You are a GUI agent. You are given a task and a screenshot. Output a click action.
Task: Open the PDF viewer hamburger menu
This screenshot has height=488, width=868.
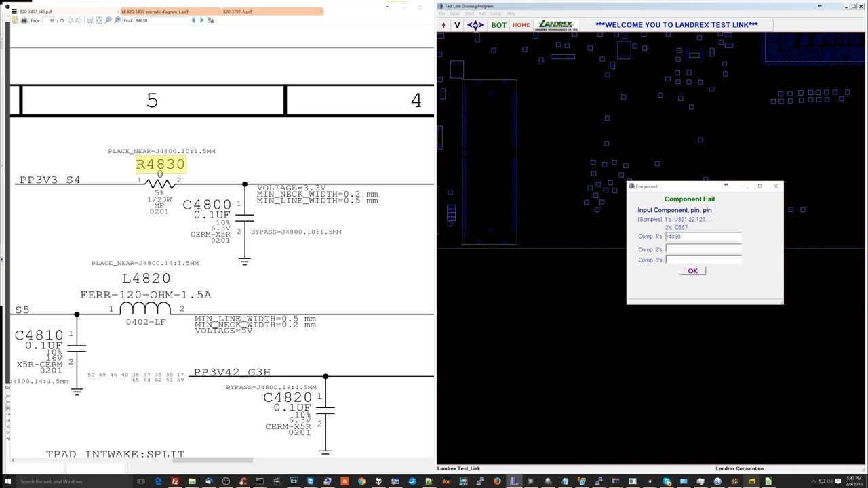[14, 12]
